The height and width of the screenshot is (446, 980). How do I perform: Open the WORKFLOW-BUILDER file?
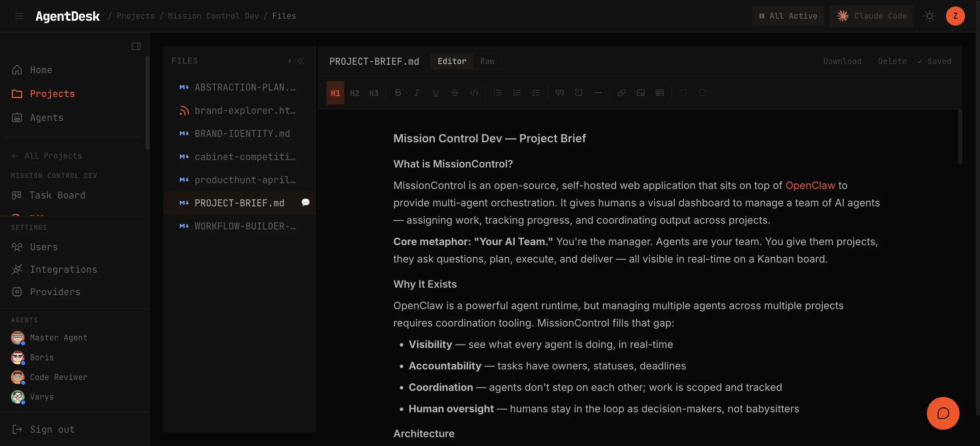pyautogui.click(x=239, y=226)
